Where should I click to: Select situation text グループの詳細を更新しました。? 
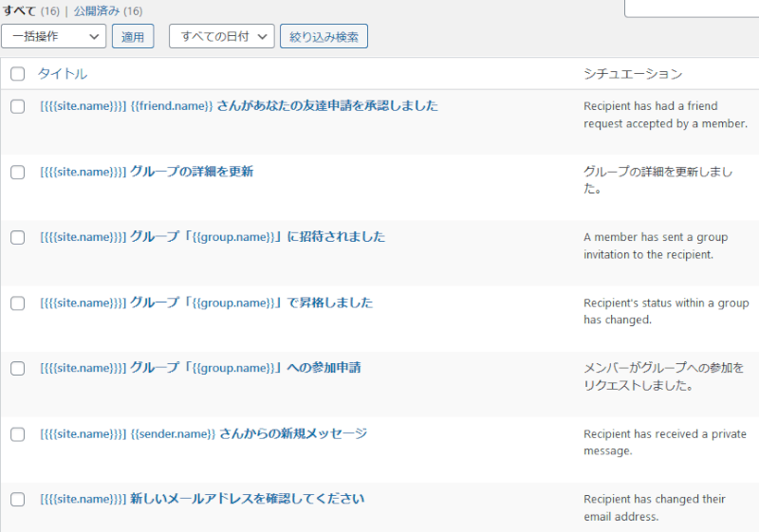[x=658, y=180]
